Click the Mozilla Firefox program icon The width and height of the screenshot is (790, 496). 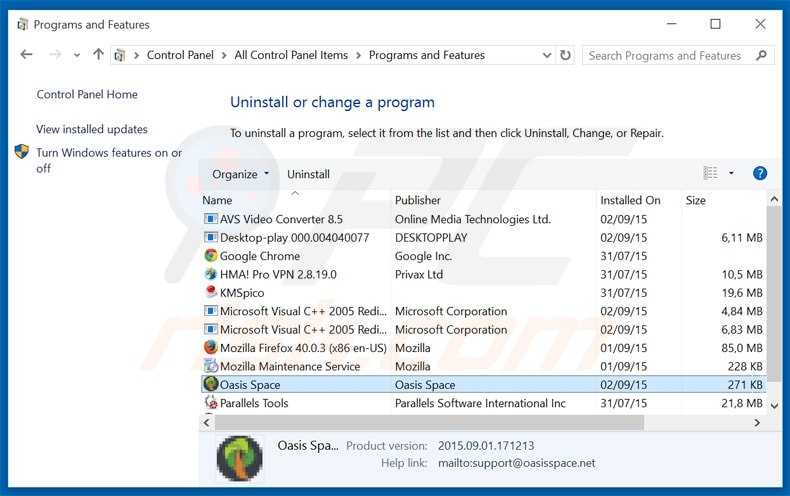[x=210, y=348]
